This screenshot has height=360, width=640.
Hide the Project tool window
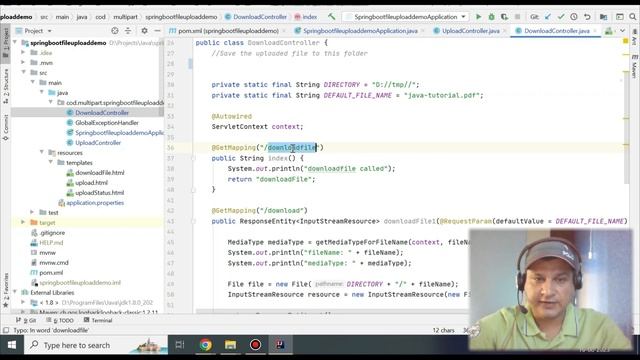(x=157, y=31)
